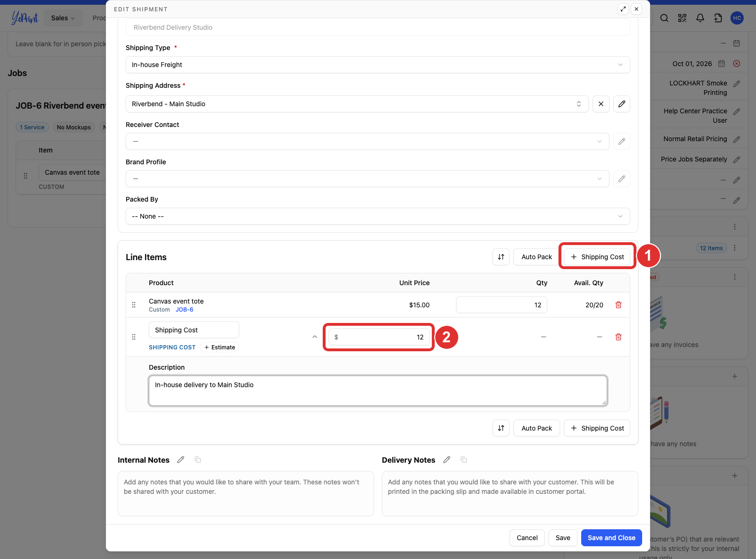Click the bottom add Shipping Cost button
The width and height of the screenshot is (756, 559).
597,428
